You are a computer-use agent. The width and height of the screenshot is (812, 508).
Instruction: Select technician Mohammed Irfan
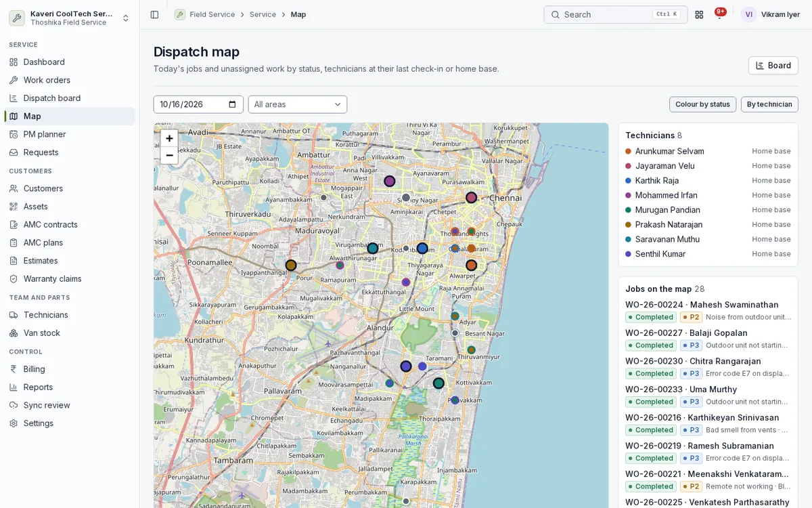(708, 195)
